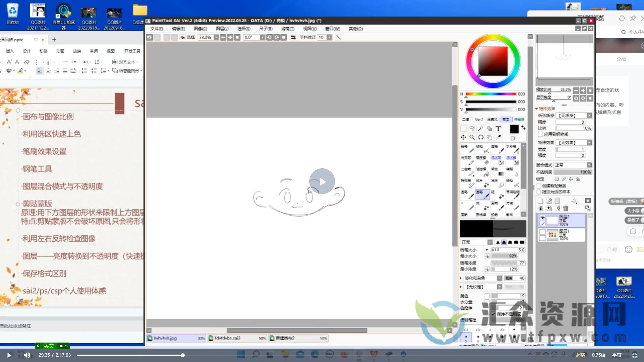The image size is (644, 362).
Task: Click the hue ring color wheel
Action: 493,61
